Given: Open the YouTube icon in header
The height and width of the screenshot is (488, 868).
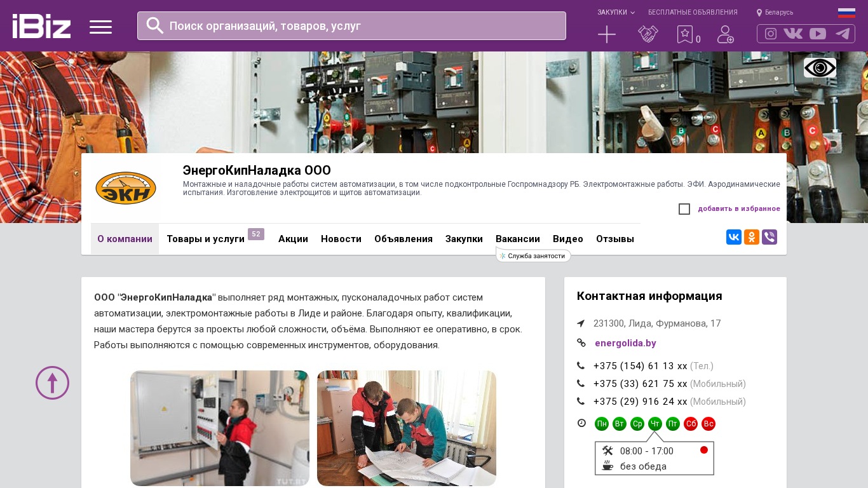Looking at the screenshot, I should (x=818, y=34).
